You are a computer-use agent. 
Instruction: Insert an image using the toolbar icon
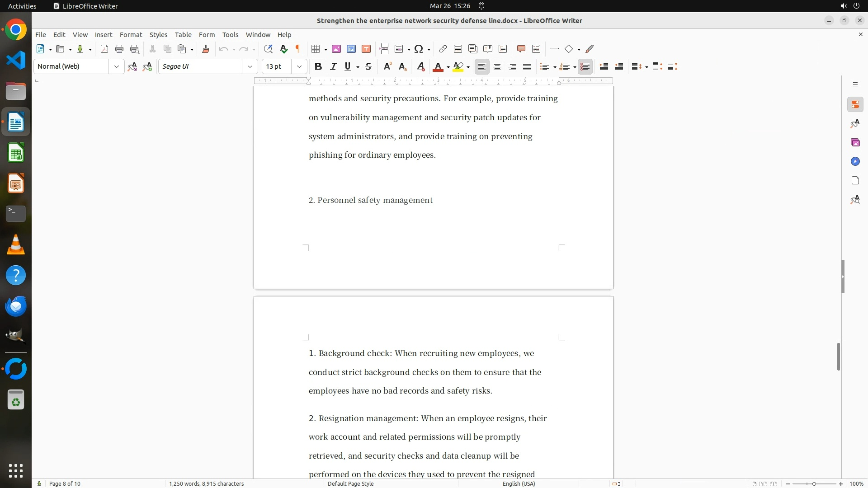336,49
